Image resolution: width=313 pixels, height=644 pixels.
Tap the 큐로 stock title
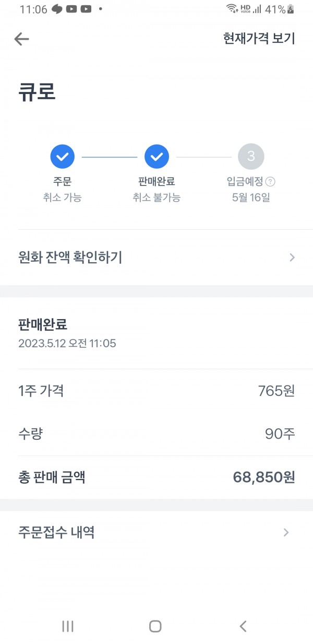(x=37, y=92)
